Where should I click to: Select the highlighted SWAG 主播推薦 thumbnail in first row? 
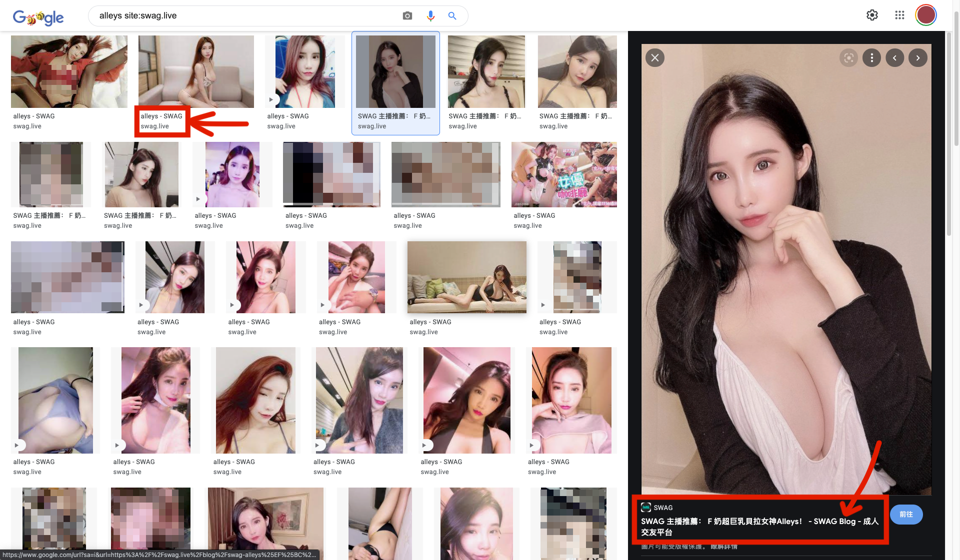pyautogui.click(x=395, y=72)
